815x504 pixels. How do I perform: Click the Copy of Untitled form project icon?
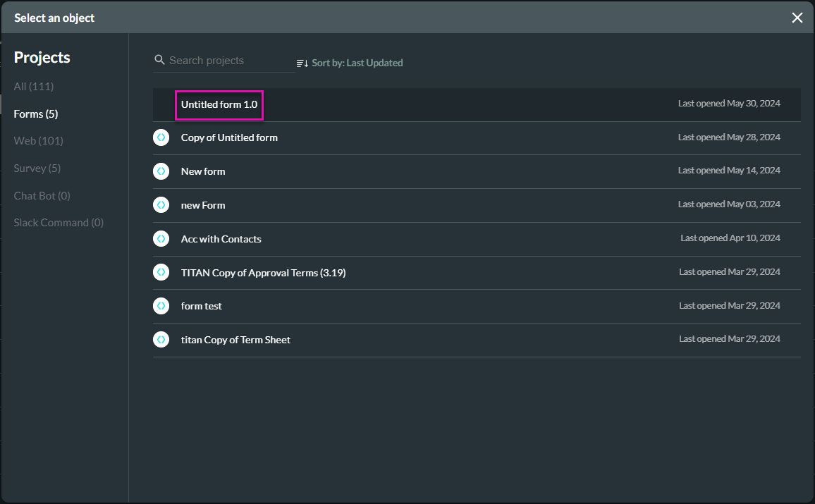pos(161,137)
